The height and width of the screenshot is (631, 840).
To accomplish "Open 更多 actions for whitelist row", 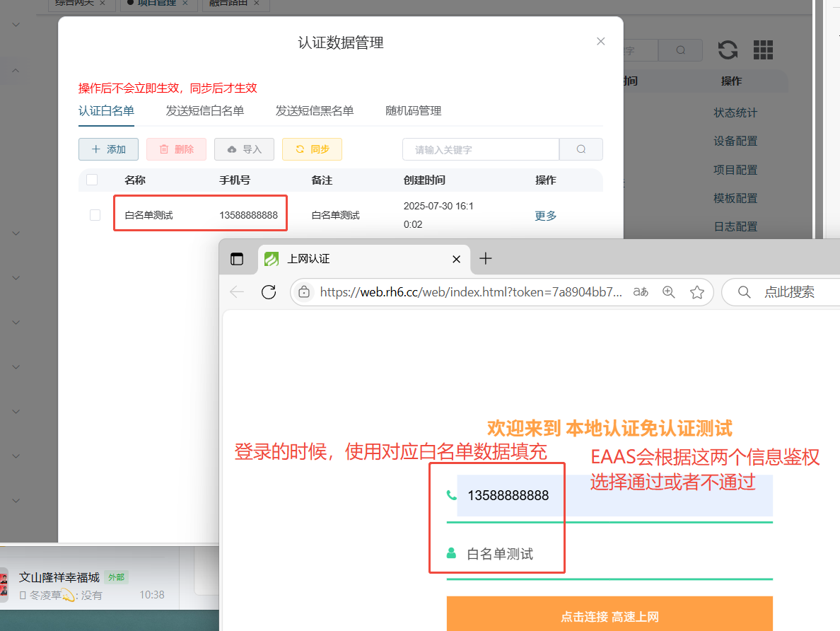I will (545, 216).
